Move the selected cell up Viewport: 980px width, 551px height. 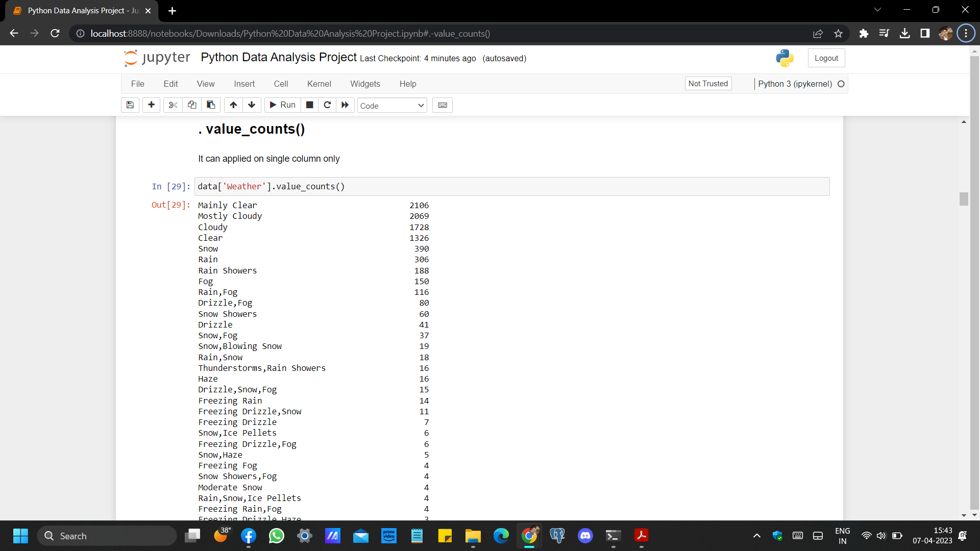pos(233,105)
